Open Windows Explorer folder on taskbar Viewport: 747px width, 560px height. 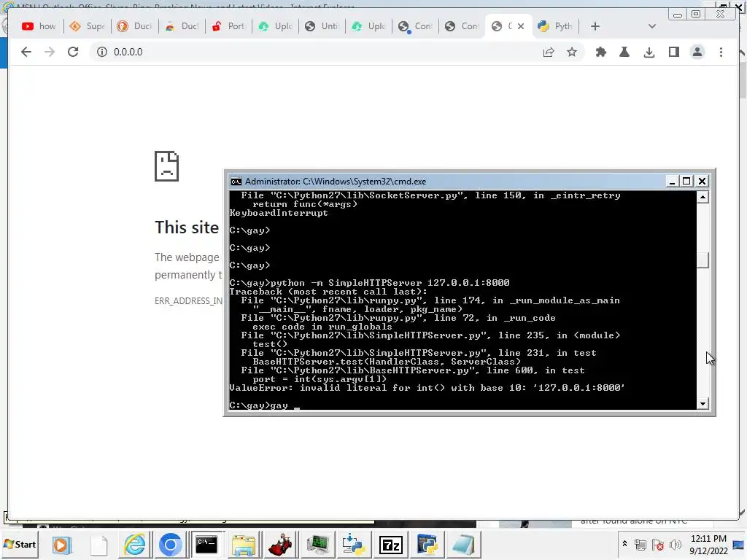pos(244,545)
